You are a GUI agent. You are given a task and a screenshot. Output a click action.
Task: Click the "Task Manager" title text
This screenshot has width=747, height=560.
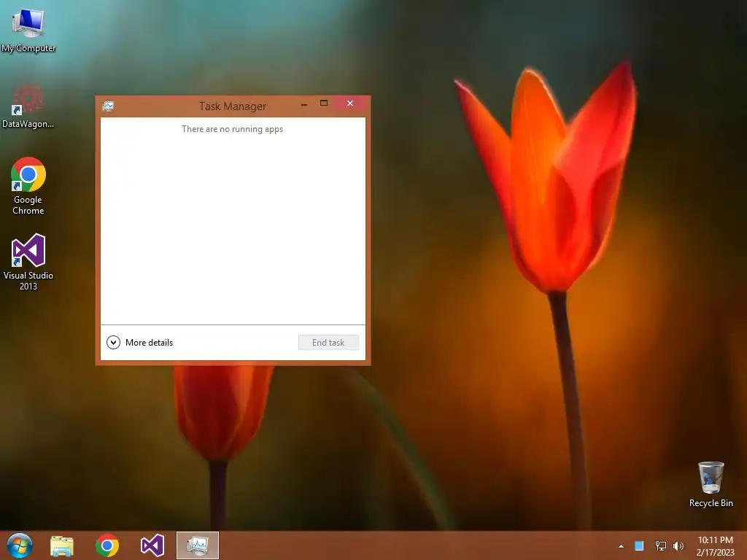233,106
